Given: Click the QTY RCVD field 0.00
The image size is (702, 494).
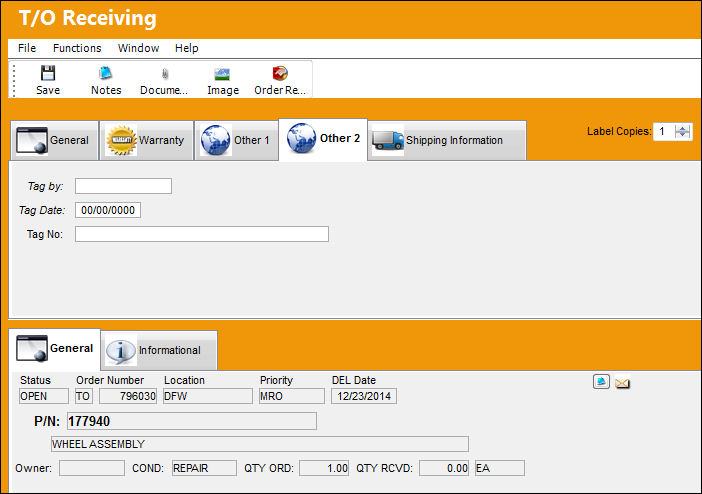Looking at the screenshot, I should click(x=444, y=468).
